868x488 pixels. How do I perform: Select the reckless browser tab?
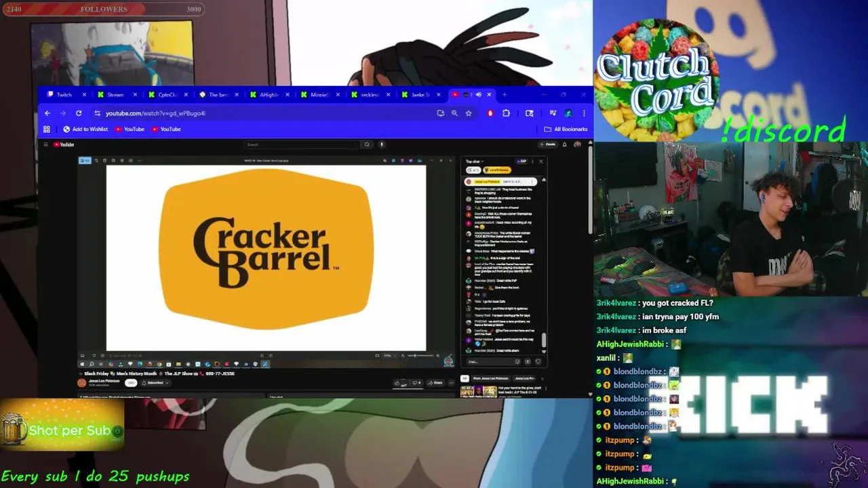pos(370,95)
